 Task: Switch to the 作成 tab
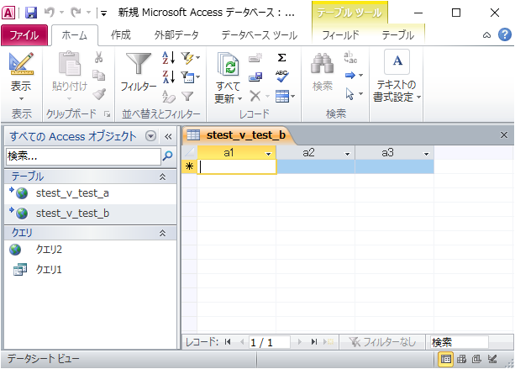(x=121, y=35)
